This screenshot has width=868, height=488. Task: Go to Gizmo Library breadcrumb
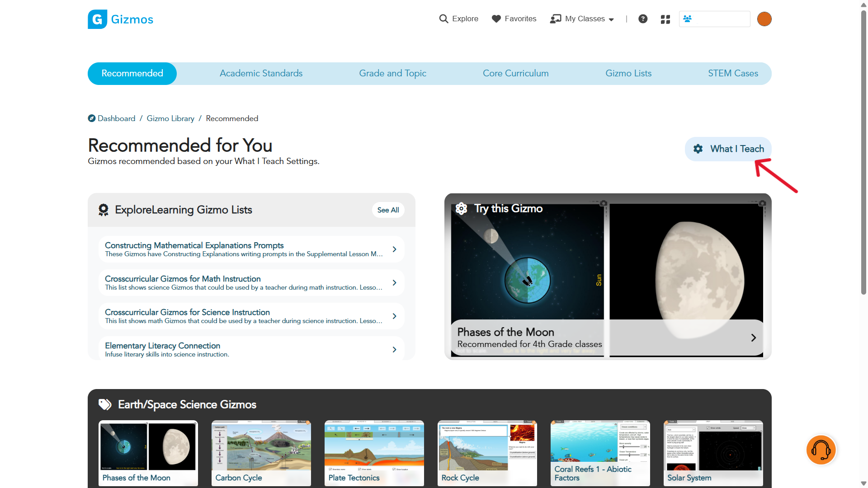coord(170,118)
